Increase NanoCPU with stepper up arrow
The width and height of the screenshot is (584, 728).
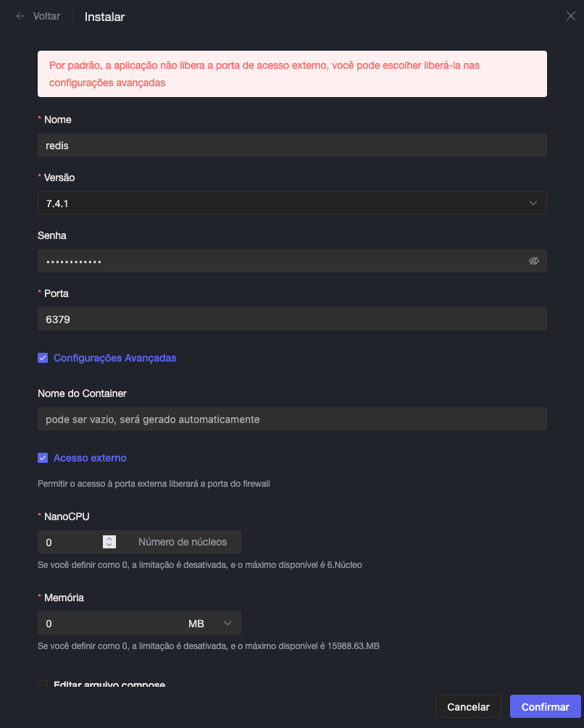click(109, 538)
